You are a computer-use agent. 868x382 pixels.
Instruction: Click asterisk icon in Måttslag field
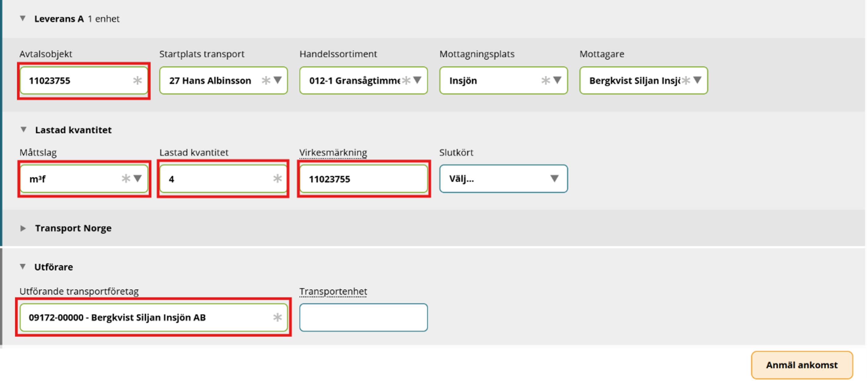(126, 178)
